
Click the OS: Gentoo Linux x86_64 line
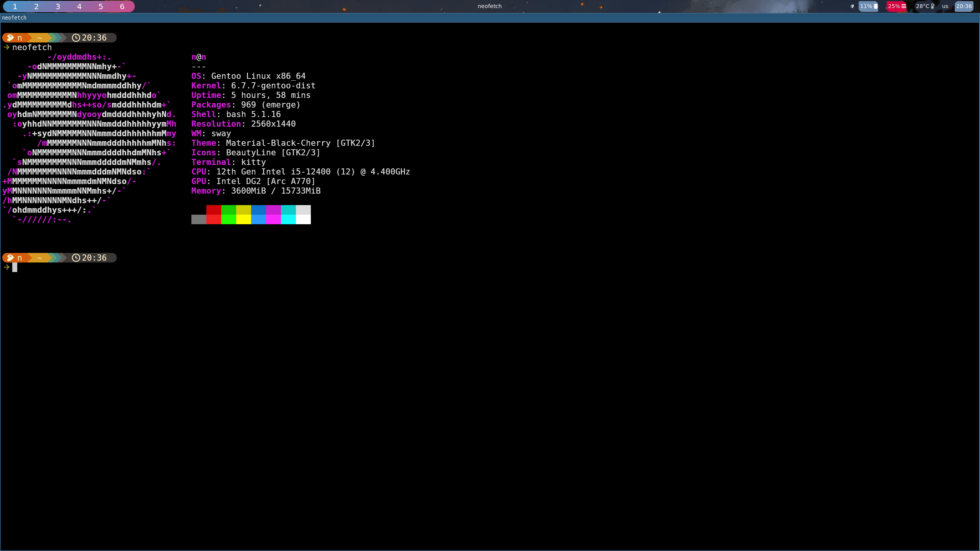pos(248,76)
